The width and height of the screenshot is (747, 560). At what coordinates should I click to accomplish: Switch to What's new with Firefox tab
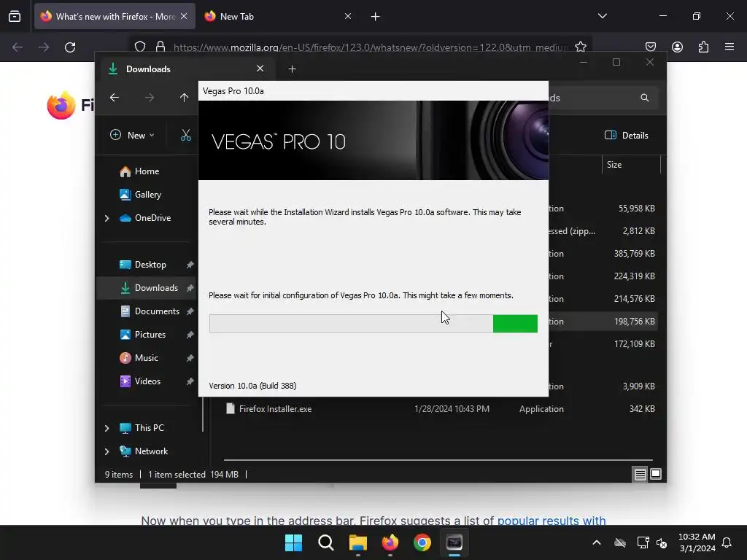click(x=115, y=17)
